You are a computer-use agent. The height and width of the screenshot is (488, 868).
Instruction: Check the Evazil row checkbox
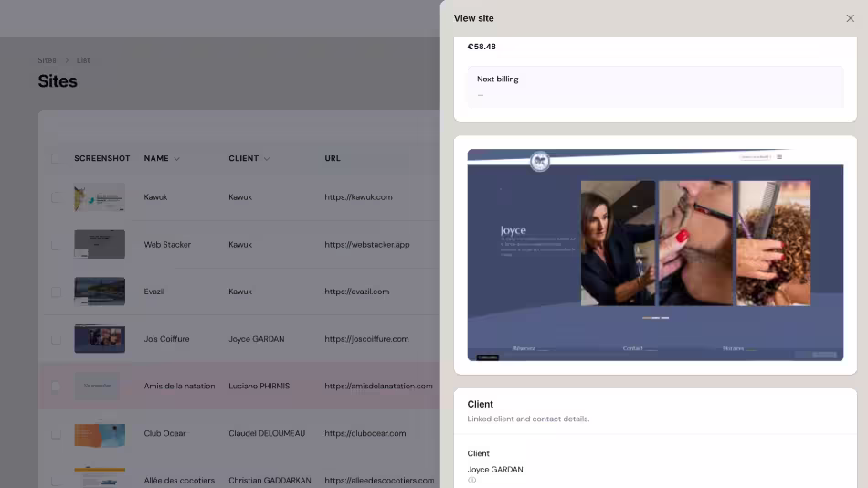56,292
